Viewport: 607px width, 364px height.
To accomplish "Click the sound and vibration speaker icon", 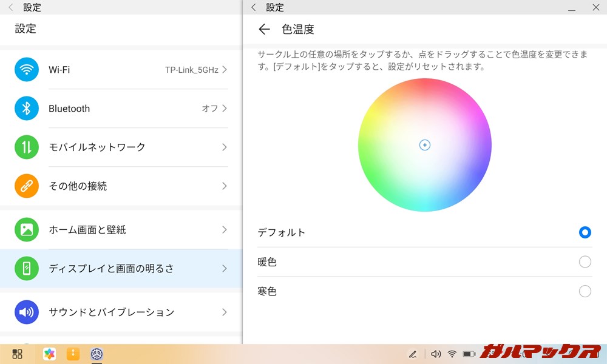I will coord(27,312).
